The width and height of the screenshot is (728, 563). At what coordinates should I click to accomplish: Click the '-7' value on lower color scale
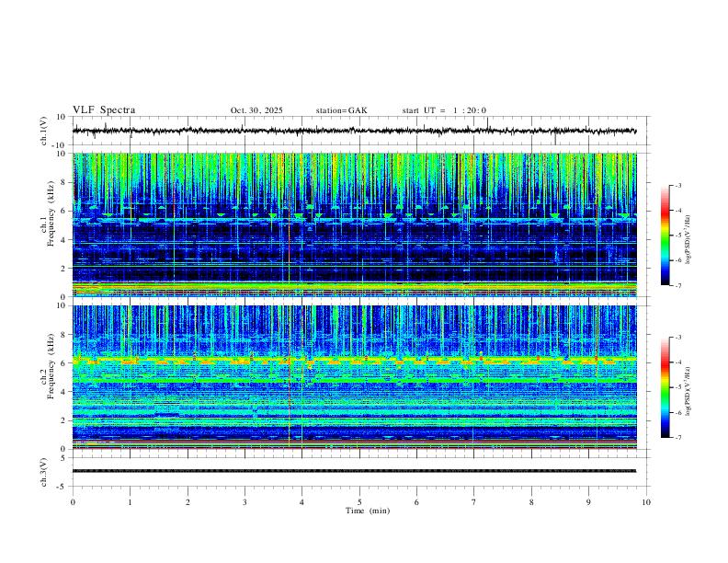pos(677,438)
